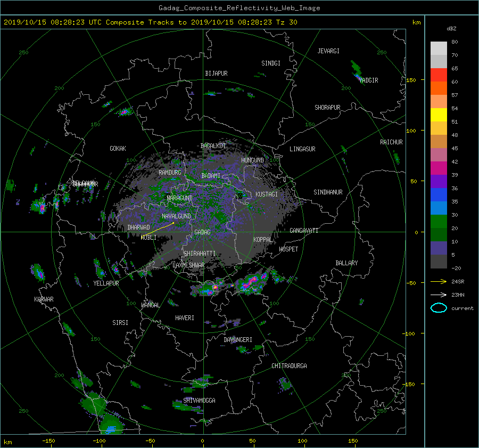Image resolution: width=479 pixels, height=448 pixels.
Task: Click the Gadag Composite Reflectivity title text
Action: tap(239, 8)
